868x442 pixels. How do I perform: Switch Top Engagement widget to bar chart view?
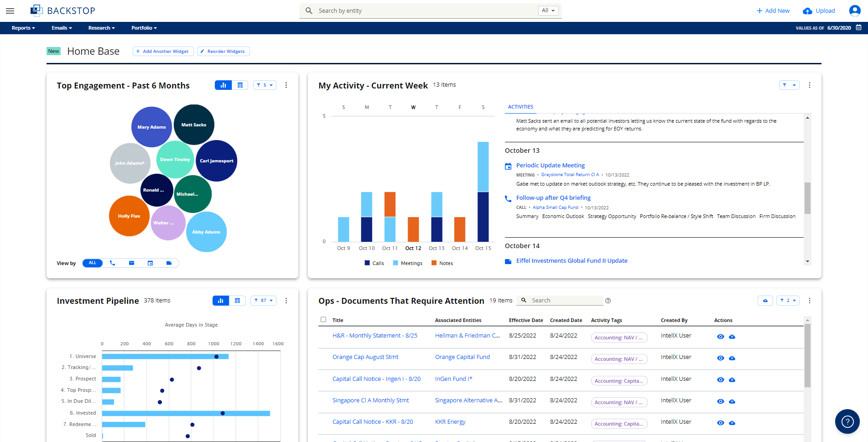pos(223,85)
